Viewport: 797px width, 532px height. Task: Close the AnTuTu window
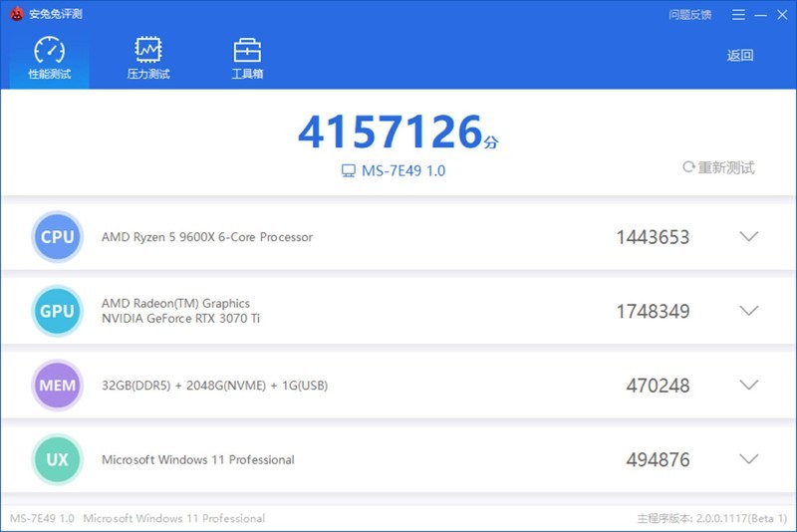[x=782, y=15]
